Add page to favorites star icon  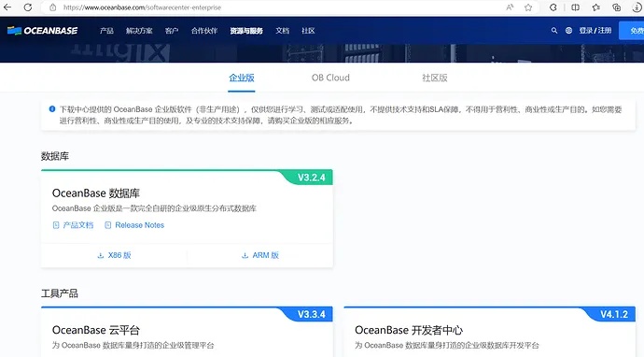[x=528, y=7]
